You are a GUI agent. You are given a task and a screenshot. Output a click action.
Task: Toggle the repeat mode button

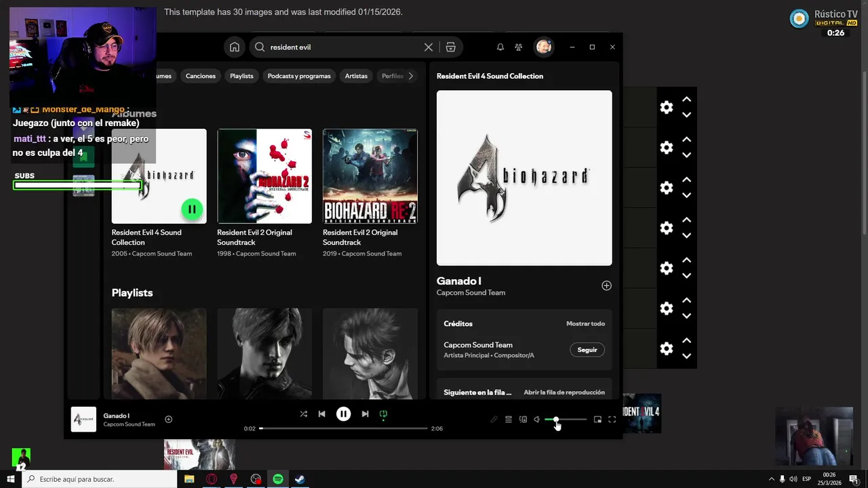click(383, 413)
